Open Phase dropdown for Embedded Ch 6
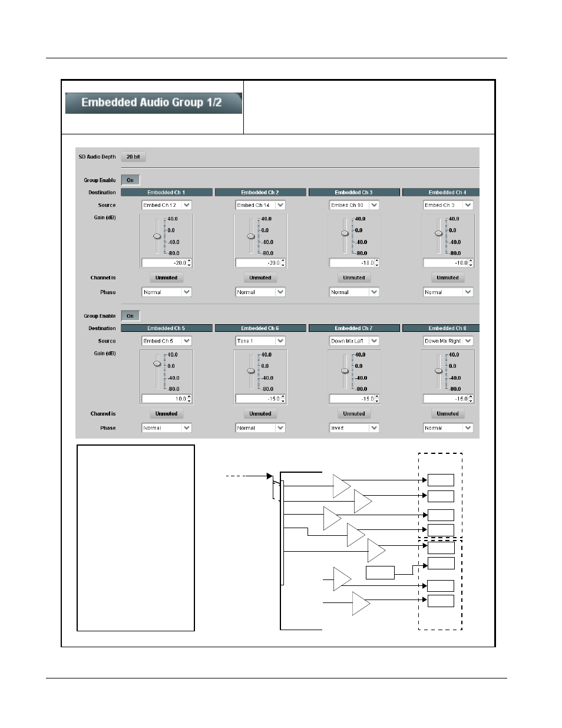The width and height of the screenshot is (562, 728). 260,428
